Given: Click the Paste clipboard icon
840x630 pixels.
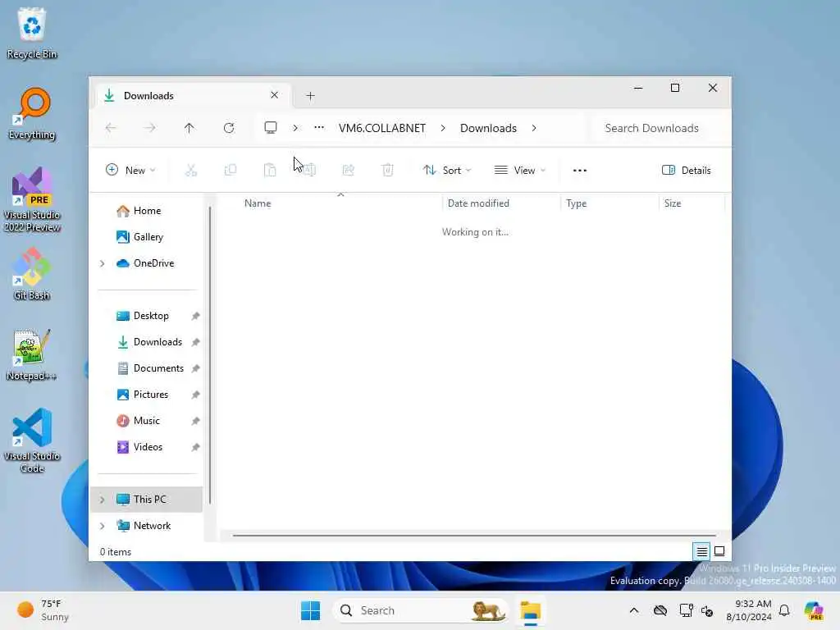Looking at the screenshot, I should [x=270, y=171].
